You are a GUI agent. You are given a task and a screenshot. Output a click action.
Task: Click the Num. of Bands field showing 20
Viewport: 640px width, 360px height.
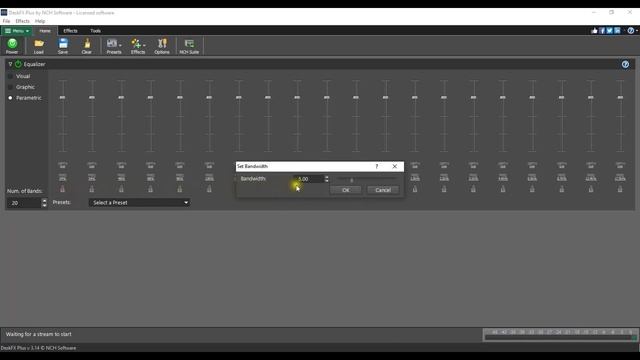point(24,203)
